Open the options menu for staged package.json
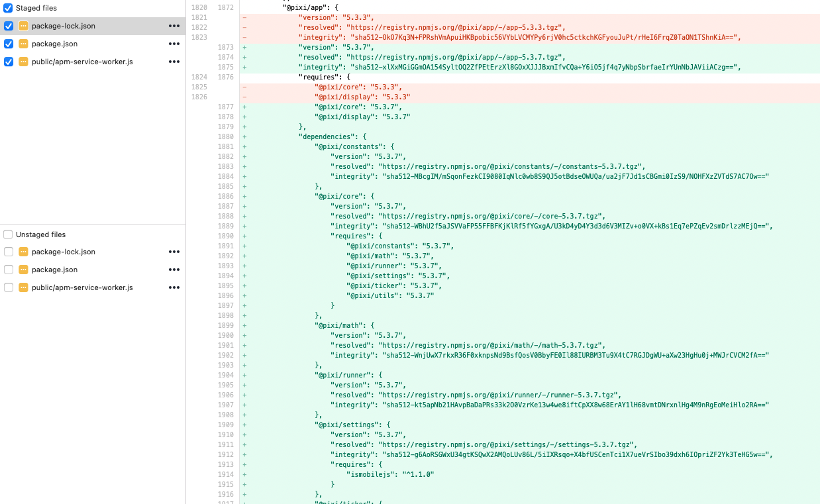The height and width of the screenshot is (504, 820). point(174,44)
